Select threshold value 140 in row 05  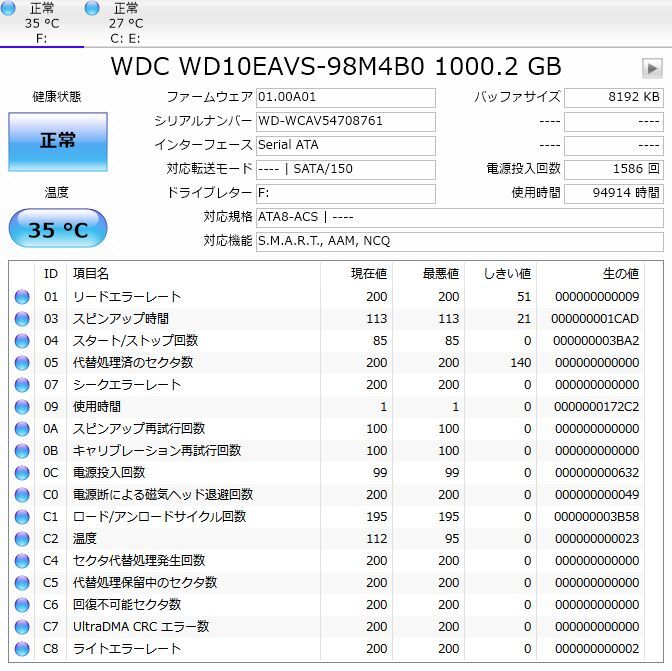coord(521,363)
